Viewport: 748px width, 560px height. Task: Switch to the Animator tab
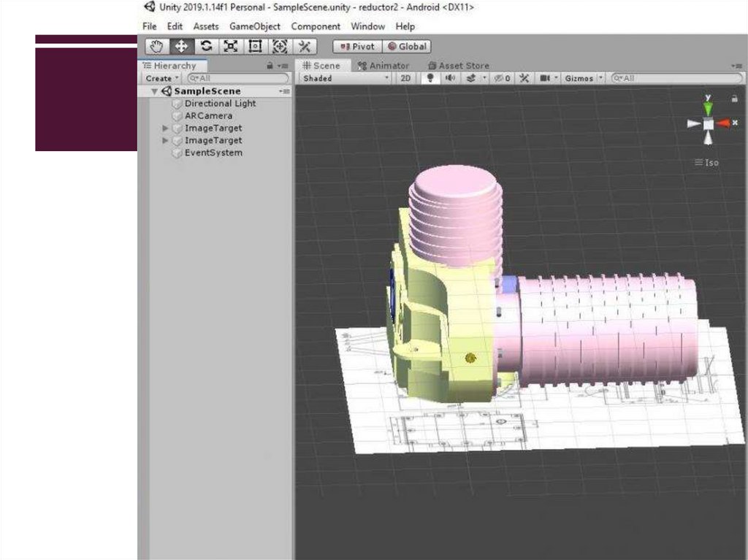coord(383,66)
